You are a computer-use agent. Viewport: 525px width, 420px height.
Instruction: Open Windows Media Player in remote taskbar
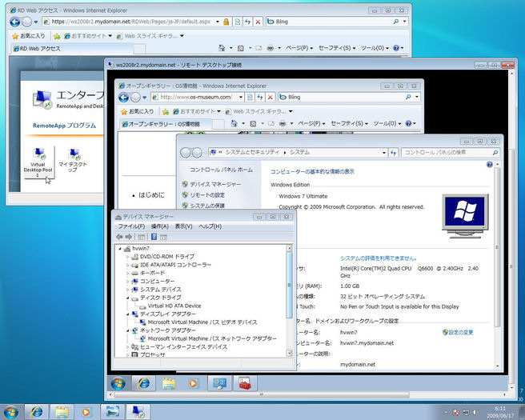[193, 383]
